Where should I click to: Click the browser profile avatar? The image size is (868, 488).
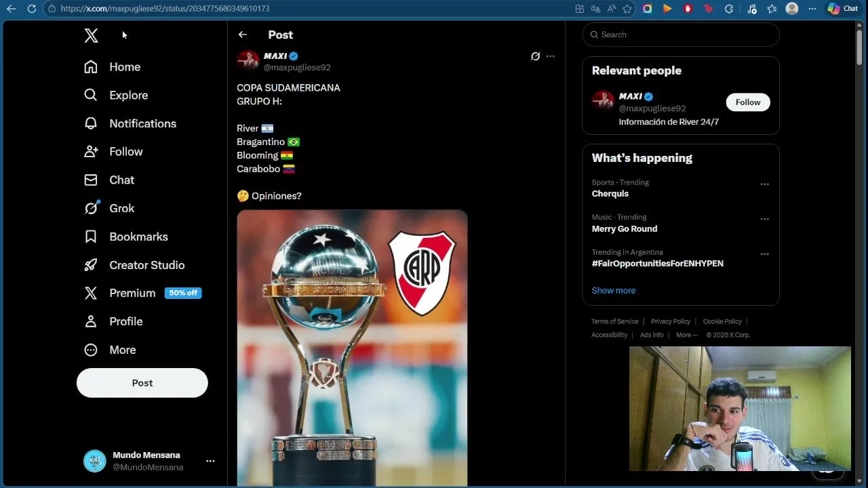(x=791, y=9)
